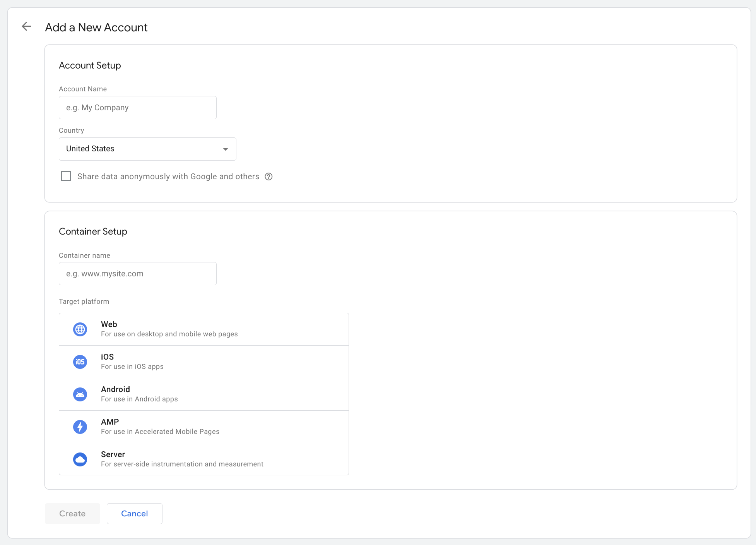Click 'For use in iOS apps' description
This screenshot has height=545, width=756.
132,367
